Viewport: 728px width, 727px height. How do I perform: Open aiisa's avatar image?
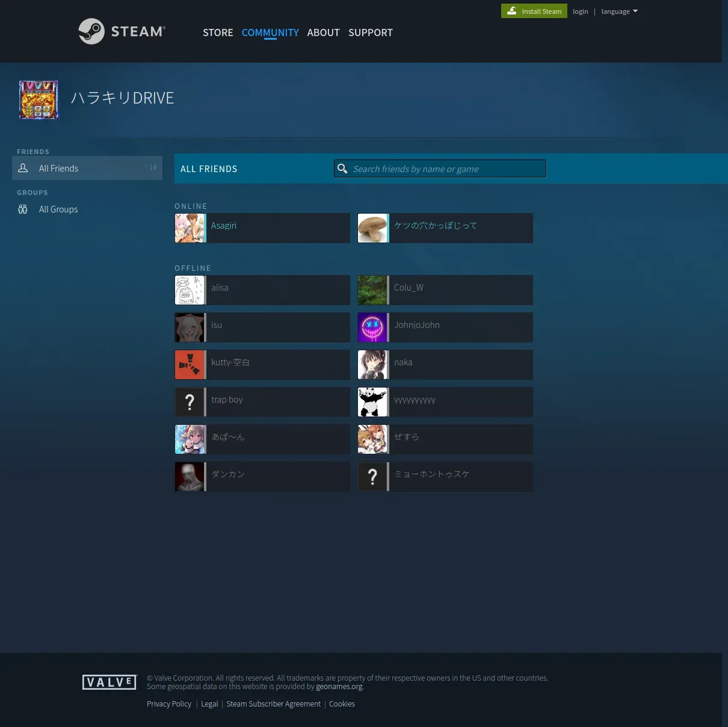190,290
